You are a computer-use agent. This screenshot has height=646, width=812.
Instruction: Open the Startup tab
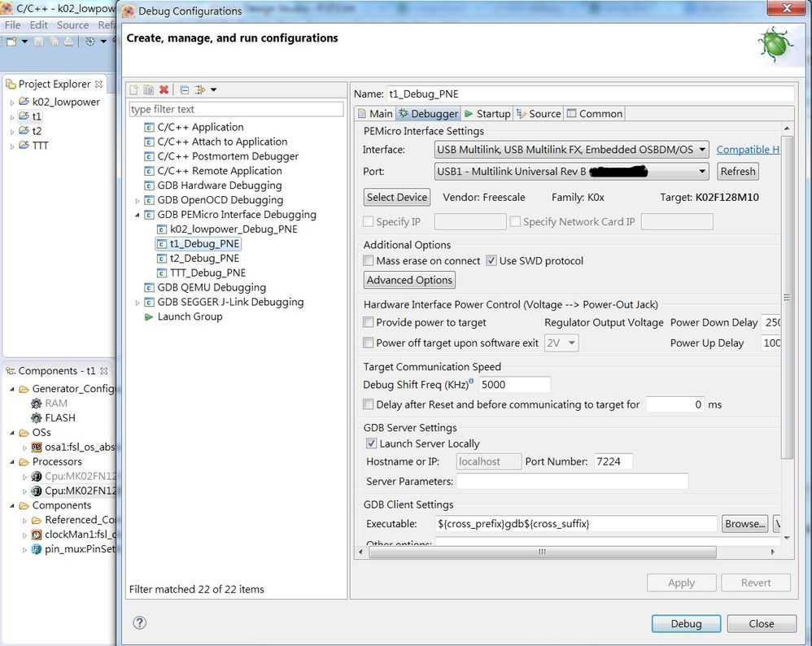(487, 113)
